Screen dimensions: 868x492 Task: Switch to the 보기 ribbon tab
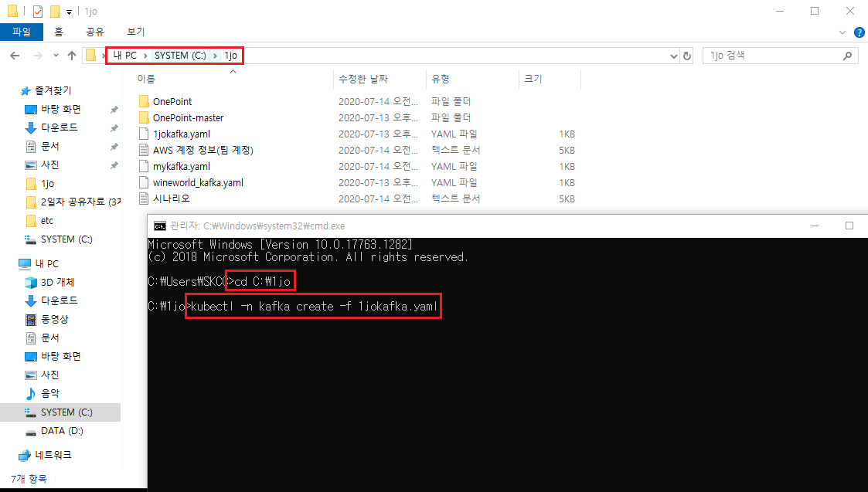[135, 32]
